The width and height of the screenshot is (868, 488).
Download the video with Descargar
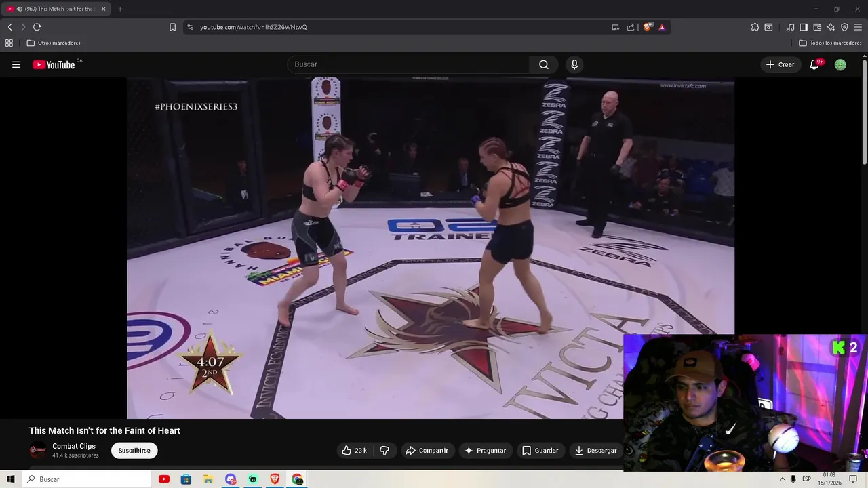595,451
